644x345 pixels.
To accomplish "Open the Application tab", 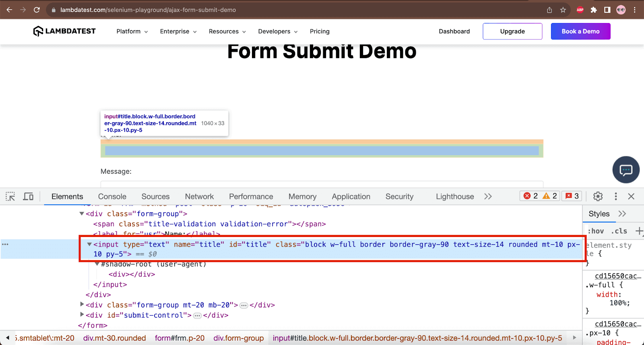I will pyautogui.click(x=351, y=196).
